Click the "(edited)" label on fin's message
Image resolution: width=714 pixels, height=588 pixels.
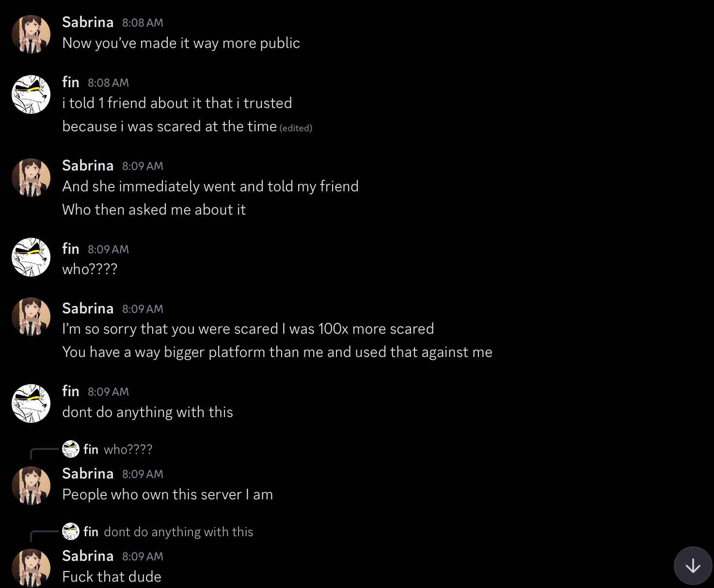tap(296, 128)
